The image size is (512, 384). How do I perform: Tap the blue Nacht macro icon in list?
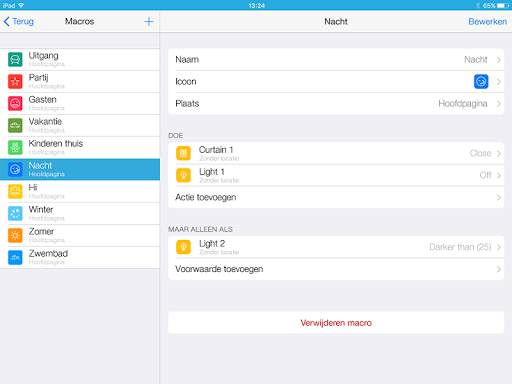(15, 169)
